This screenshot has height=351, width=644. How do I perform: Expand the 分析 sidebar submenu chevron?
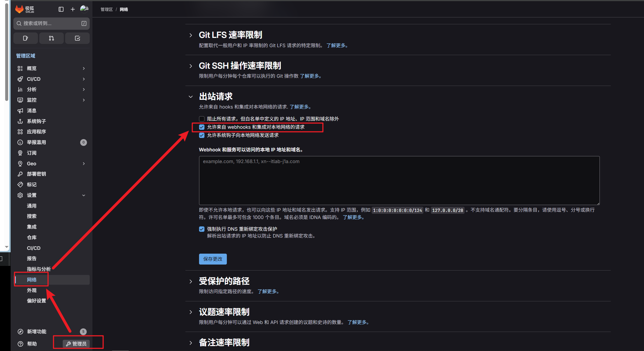pyautogui.click(x=84, y=89)
